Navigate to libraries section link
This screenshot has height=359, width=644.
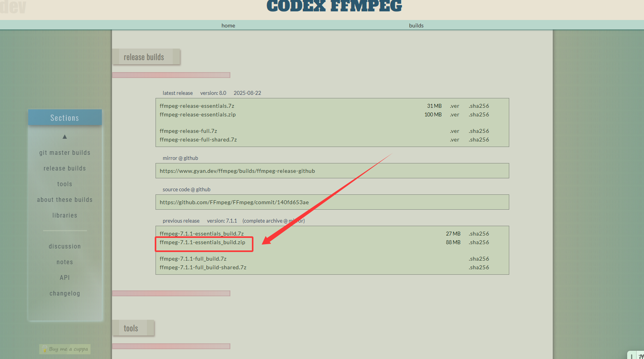tap(65, 216)
